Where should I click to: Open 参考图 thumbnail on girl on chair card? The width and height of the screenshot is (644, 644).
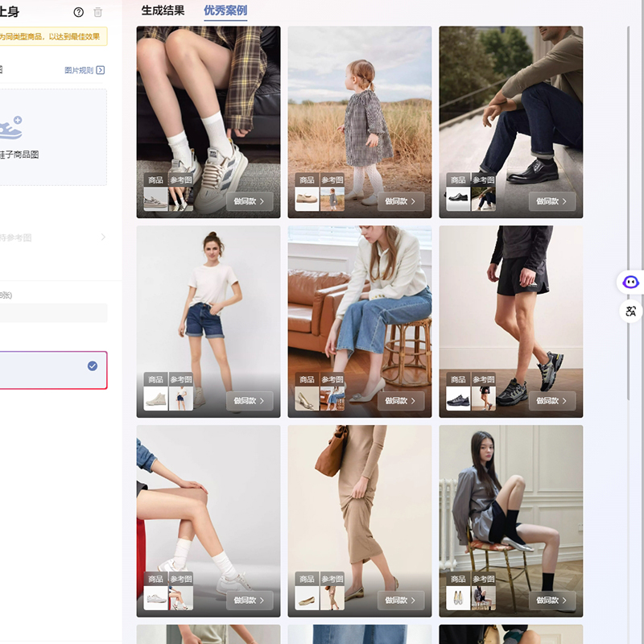coord(484,598)
